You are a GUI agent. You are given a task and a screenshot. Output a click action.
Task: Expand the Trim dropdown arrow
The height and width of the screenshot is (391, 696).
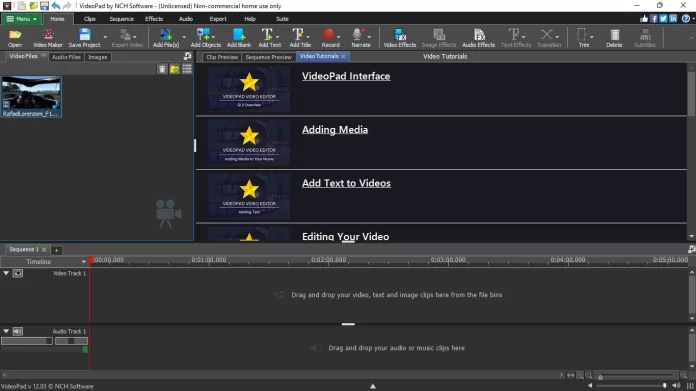tap(592, 37)
